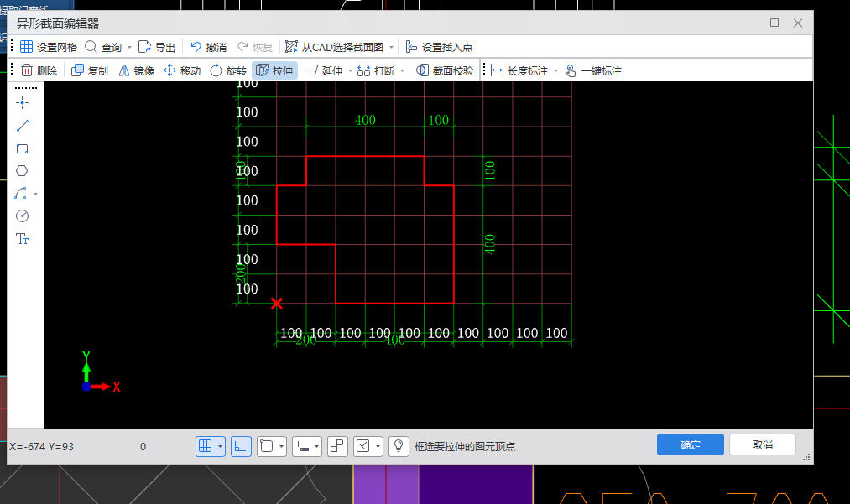This screenshot has width=850, height=504.
Task: Expand the 延伸 dropdown arrow
Action: pos(350,70)
